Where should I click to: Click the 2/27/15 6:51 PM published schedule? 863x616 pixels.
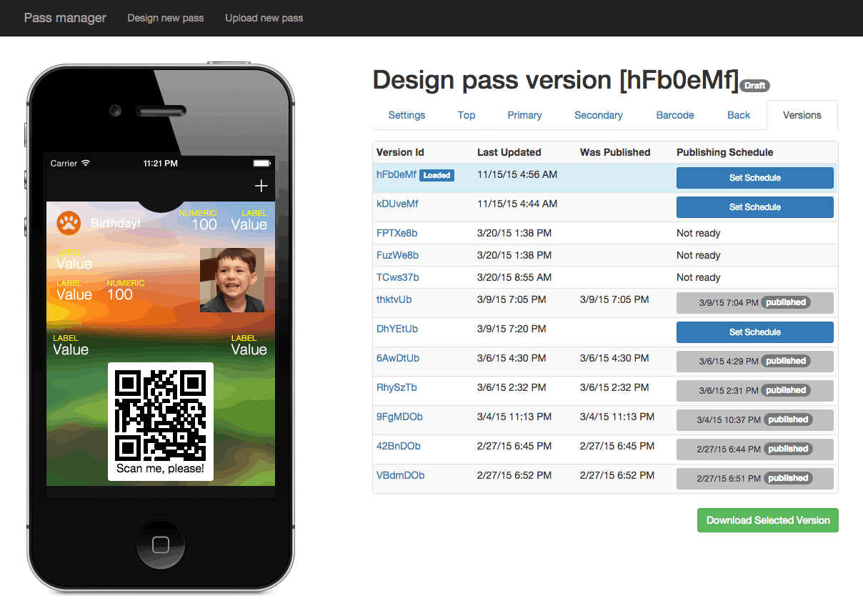[755, 479]
